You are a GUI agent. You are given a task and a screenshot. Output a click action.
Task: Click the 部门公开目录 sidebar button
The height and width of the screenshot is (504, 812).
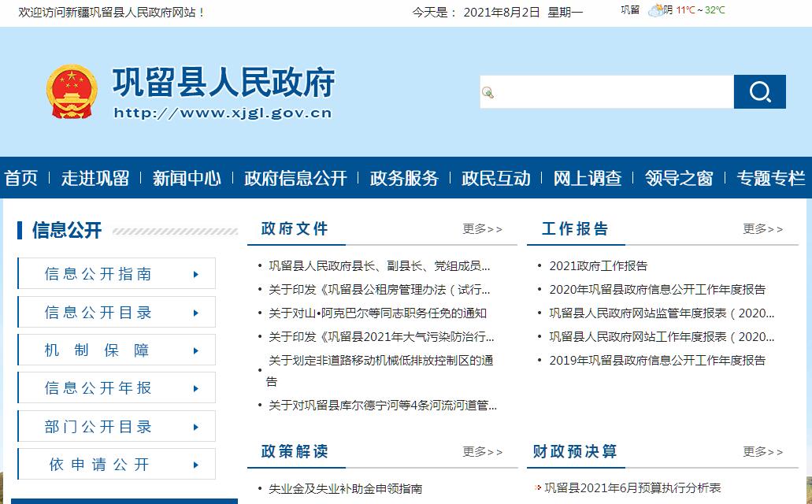tap(116, 427)
